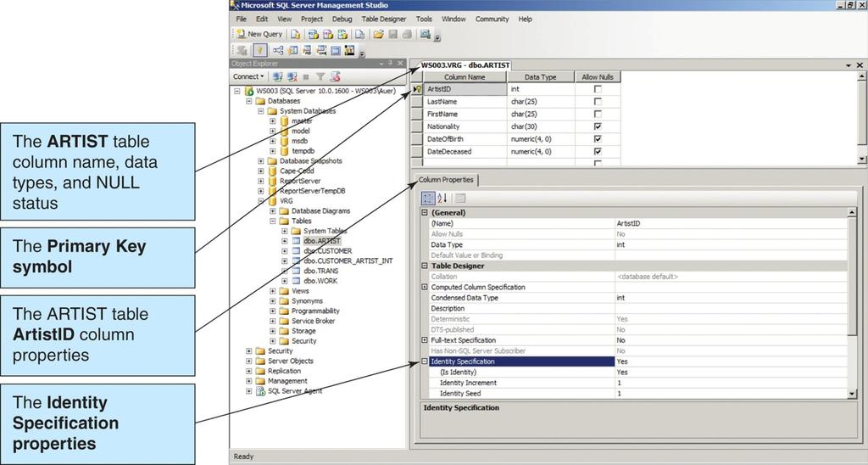Uncheck Allow Nulls for Nationality
Image resolution: width=868 pixels, height=465 pixels.
(598, 126)
